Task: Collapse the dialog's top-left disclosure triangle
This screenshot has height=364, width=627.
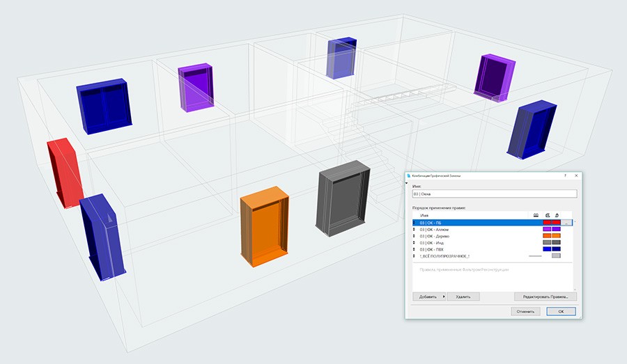Action: (x=407, y=183)
